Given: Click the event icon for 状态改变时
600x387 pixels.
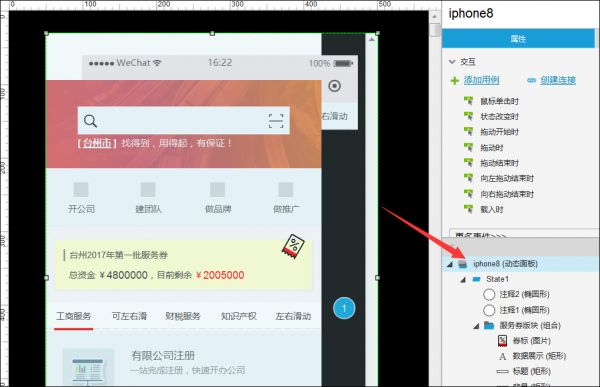Looking at the screenshot, I should [x=468, y=116].
